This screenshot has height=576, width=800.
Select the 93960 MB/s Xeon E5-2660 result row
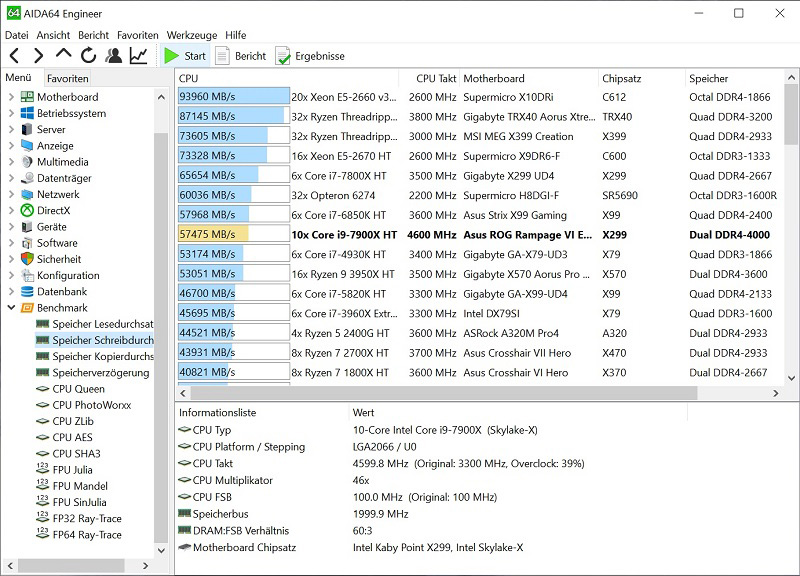[479, 97]
